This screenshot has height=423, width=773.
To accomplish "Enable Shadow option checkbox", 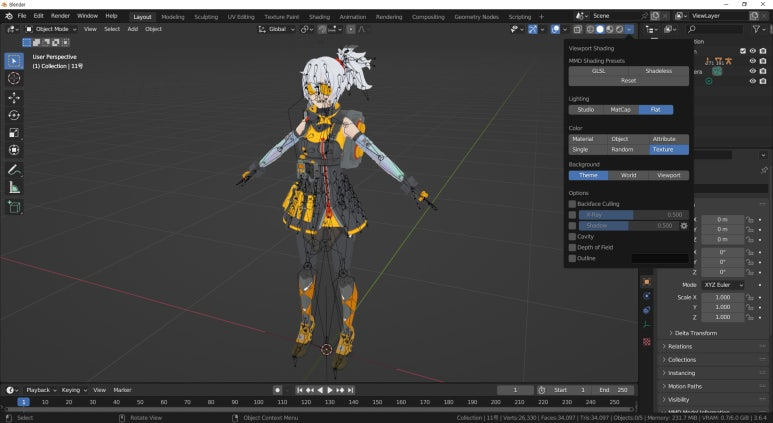I will 572,226.
